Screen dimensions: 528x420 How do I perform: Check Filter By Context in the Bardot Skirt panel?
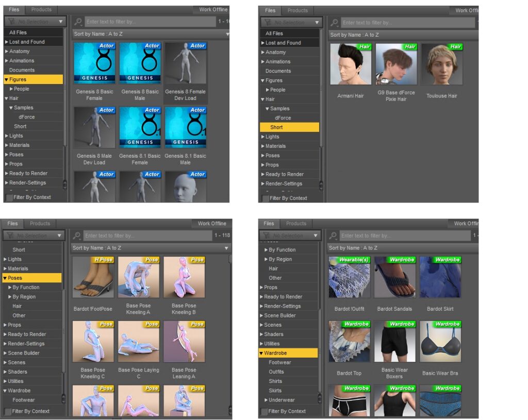265,411
